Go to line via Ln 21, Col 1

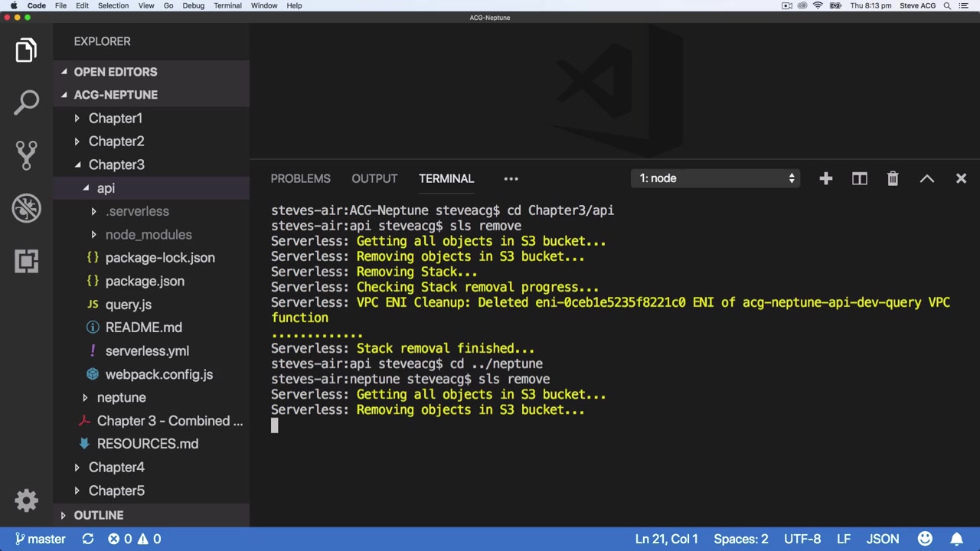click(x=666, y=539)
